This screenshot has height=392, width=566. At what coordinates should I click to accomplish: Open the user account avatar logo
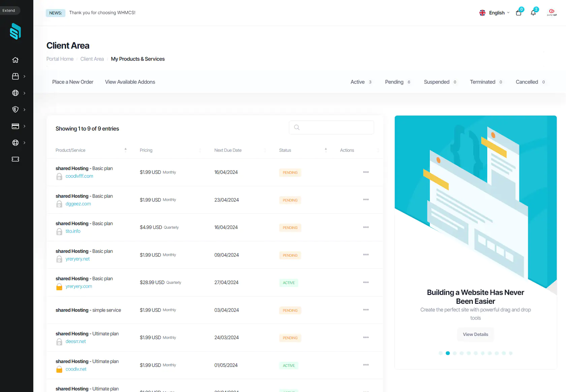[552, 12]
